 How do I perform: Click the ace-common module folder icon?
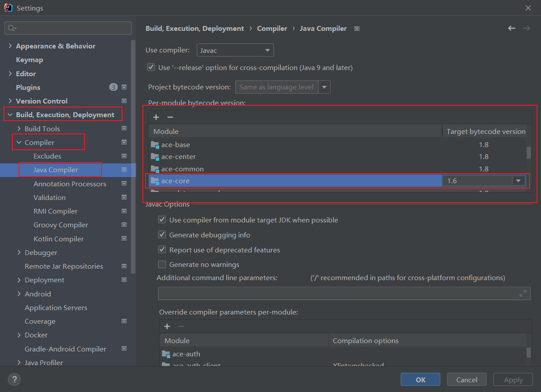(154, 169)
